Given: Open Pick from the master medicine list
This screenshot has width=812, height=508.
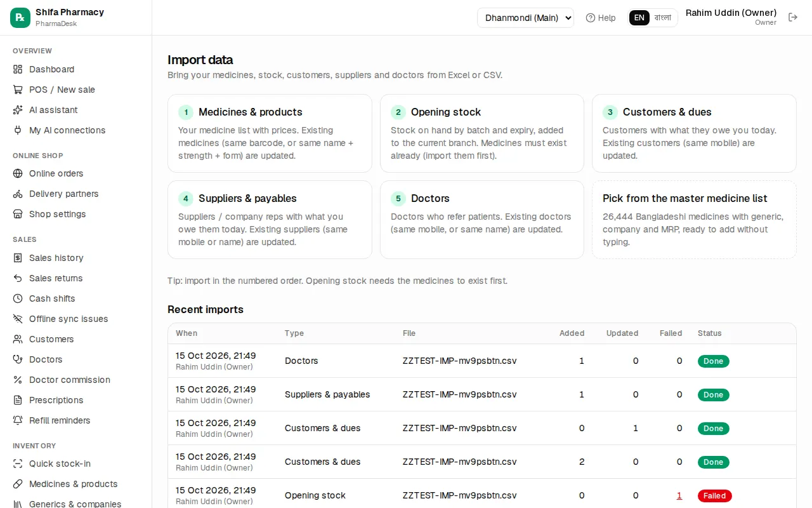Looking at the screenshot, I should point(694,220).
